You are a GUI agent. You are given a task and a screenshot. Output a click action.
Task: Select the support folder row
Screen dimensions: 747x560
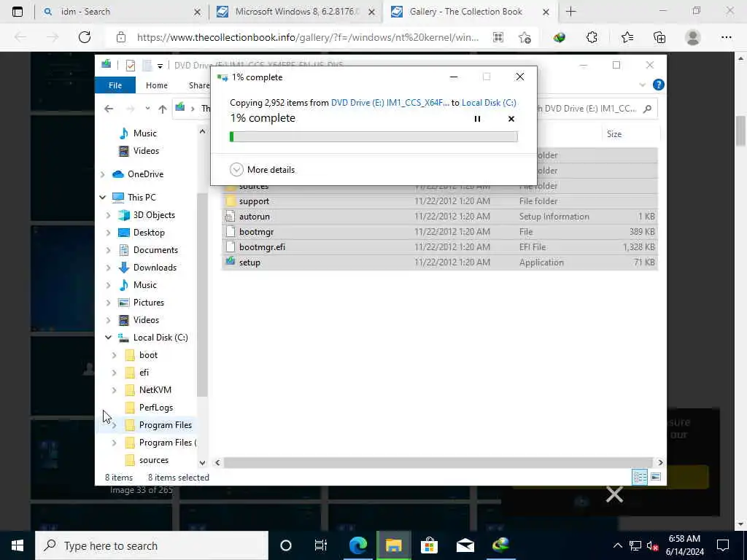point(440,201)
